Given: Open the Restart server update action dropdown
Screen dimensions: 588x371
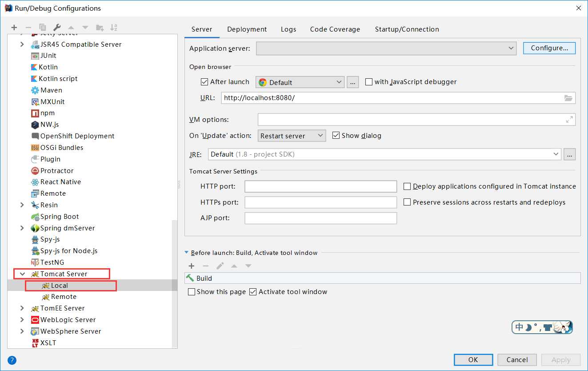Looking at the screenshot, I should tap(292, 136).
